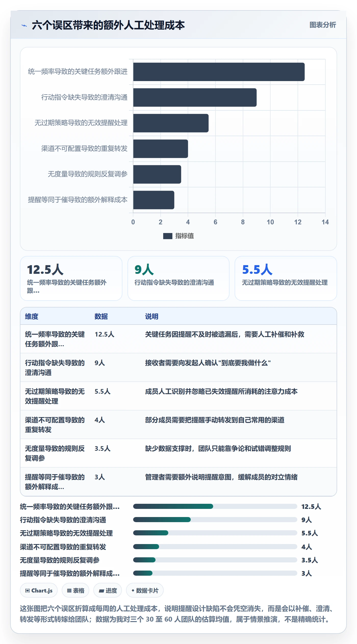Click the 维度 column header
Viewport: 357px width, 644px height.
pos(32,316)
